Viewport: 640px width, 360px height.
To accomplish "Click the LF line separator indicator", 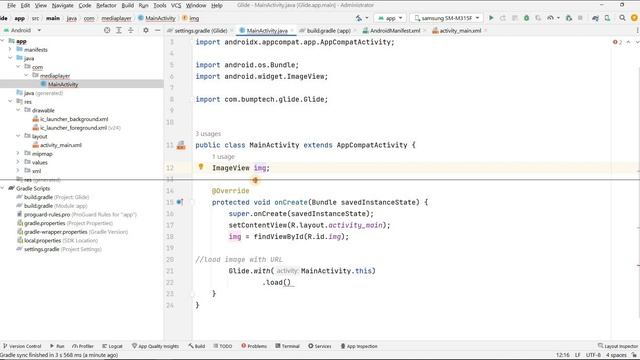I will [578, 355].
